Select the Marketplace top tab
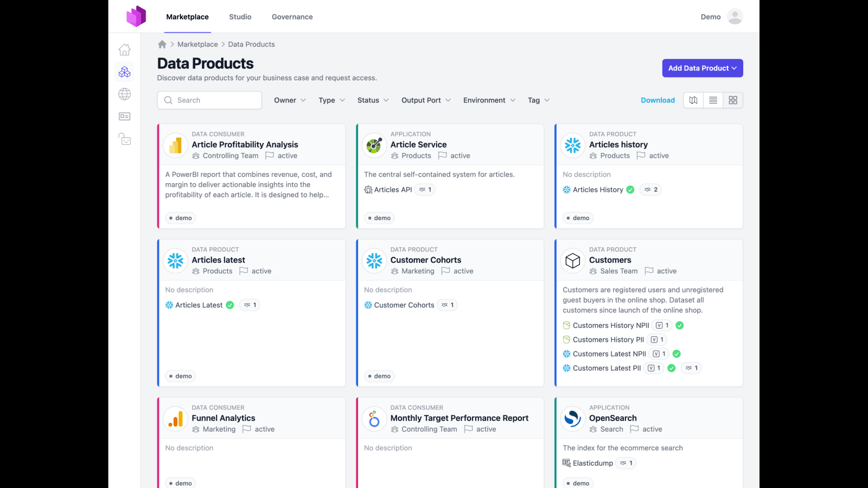The height and width of the screenshot is (488, 868). pyautogui.click(x=187, y=17)
